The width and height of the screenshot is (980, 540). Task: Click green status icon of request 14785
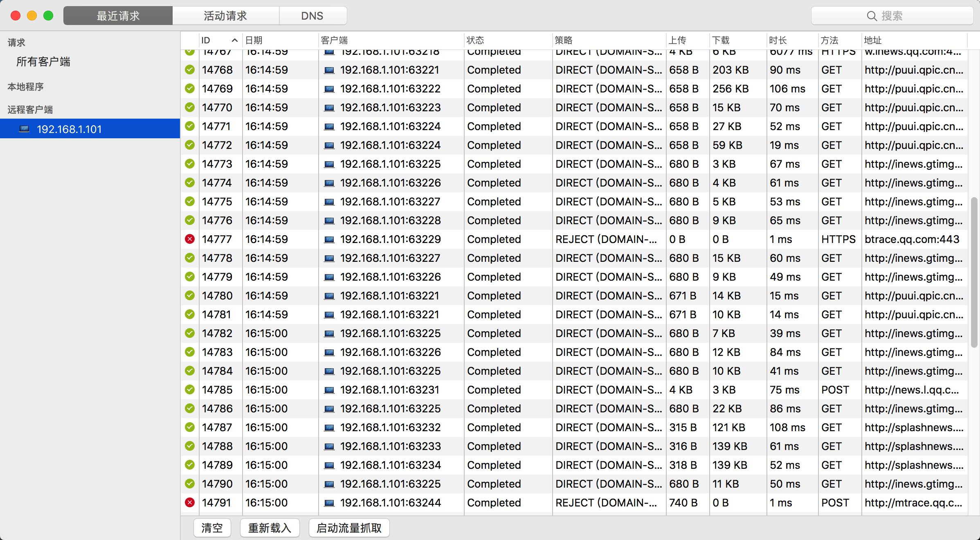coord(190,389)
